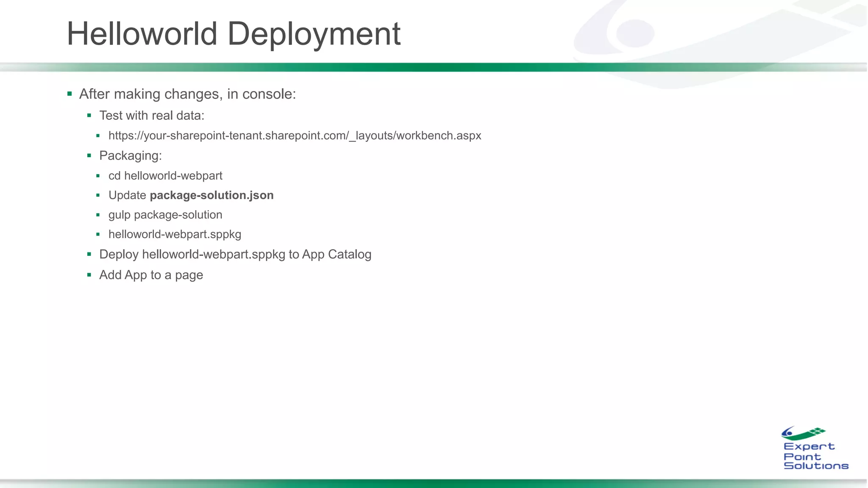
Task: Click the 'Packaging:' bullet
Action: (x=131, y=156)
